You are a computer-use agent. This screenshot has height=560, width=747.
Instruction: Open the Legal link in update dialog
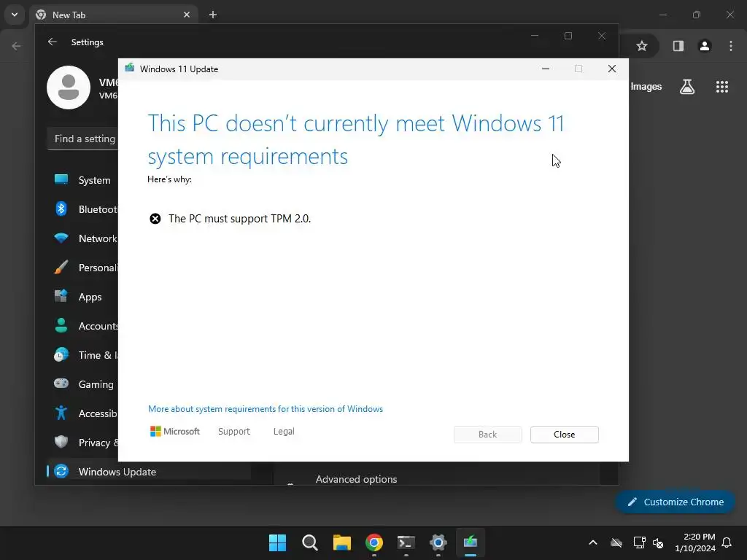(x=284, y=432)
